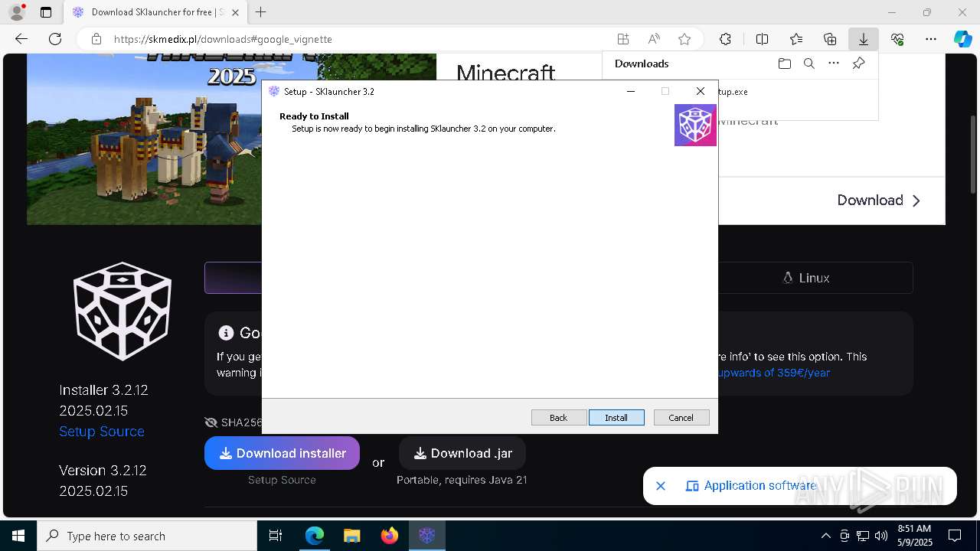Click the Download .jar button

click(462, 453)
